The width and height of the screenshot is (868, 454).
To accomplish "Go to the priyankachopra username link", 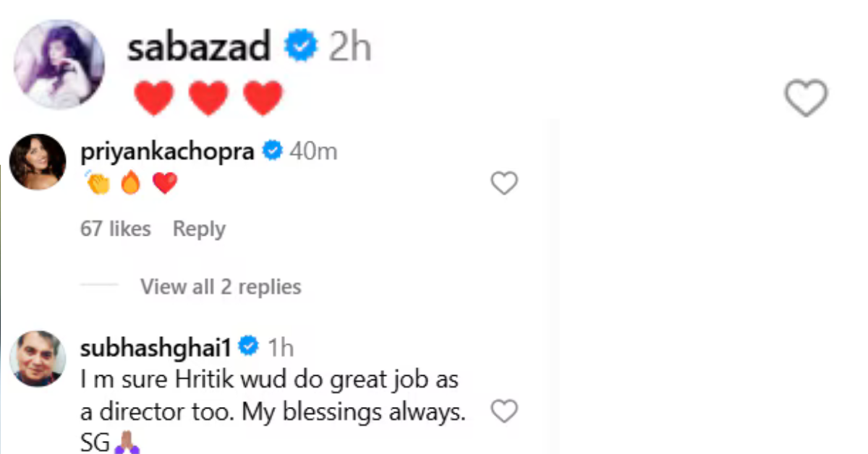I will (169, 152).
